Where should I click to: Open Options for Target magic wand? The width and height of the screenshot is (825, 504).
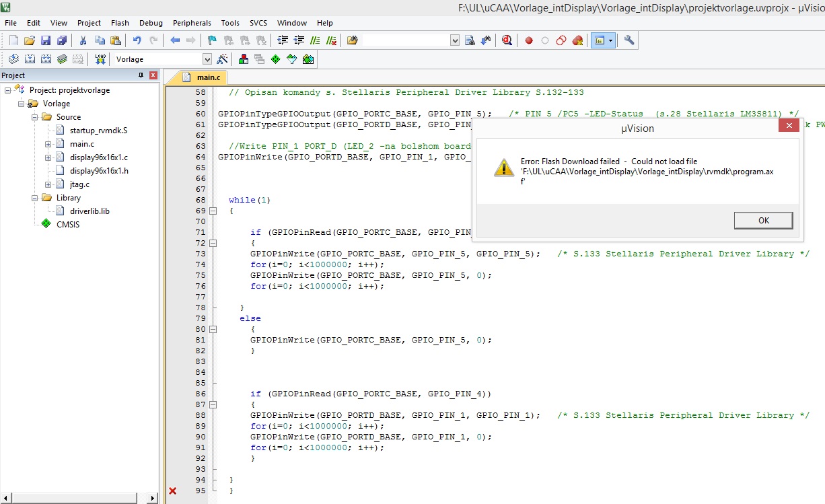(x=222, y=59)
